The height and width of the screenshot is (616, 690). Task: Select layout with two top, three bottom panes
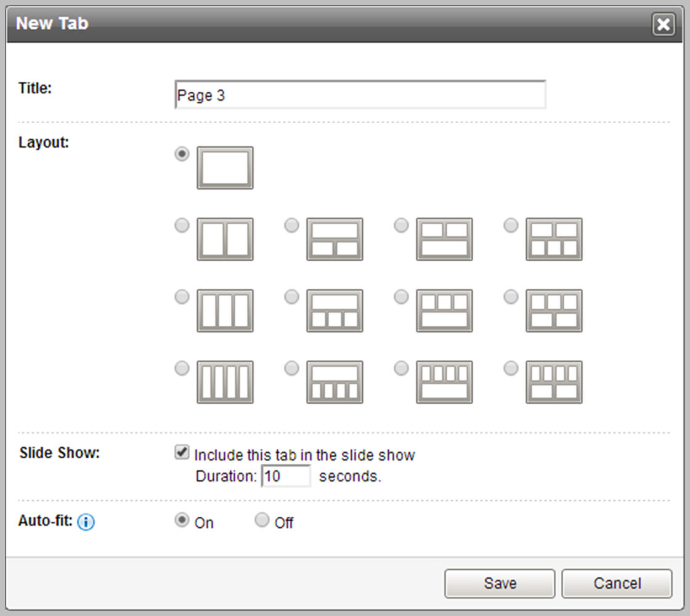pos(554,239)
